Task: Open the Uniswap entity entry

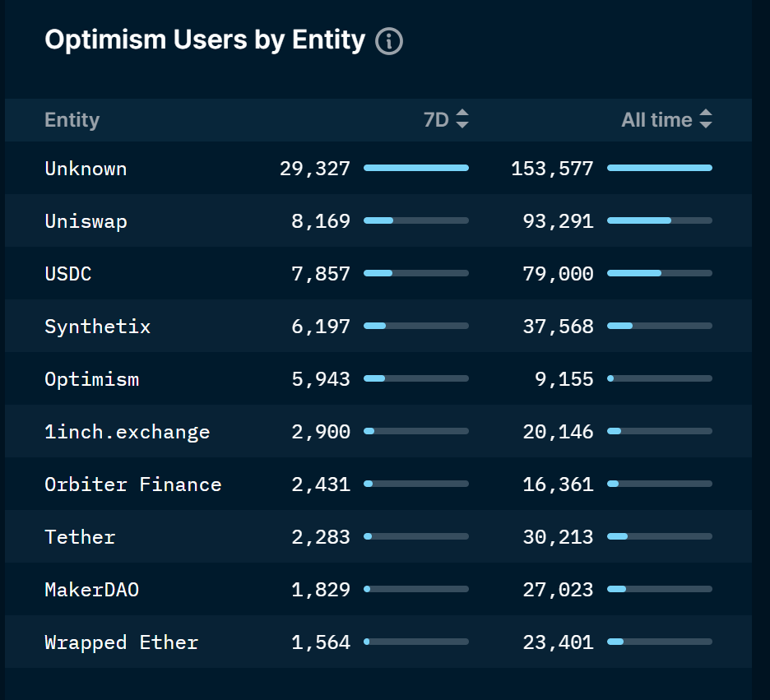Action: 86,221
